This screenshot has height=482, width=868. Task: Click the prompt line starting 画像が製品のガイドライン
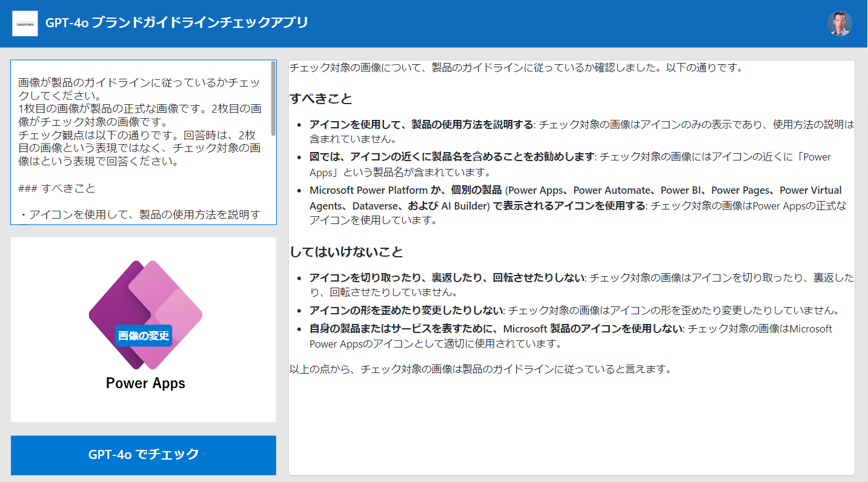139,89
